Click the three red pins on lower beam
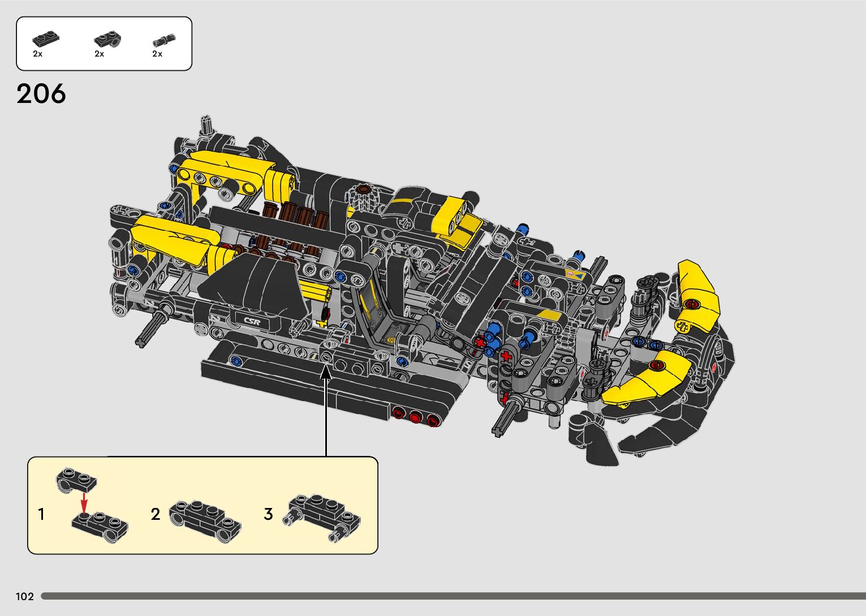The width and height of the screenshot is (866, 616). click(415, 416)
